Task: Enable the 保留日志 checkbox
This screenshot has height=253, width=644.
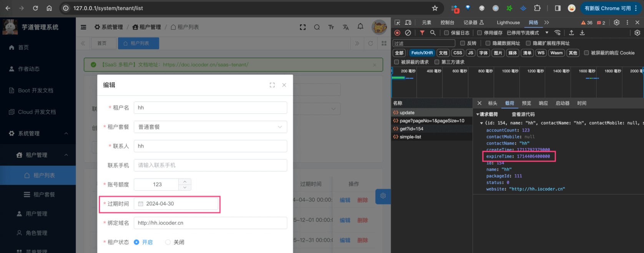Action: [x=446, y=33]
